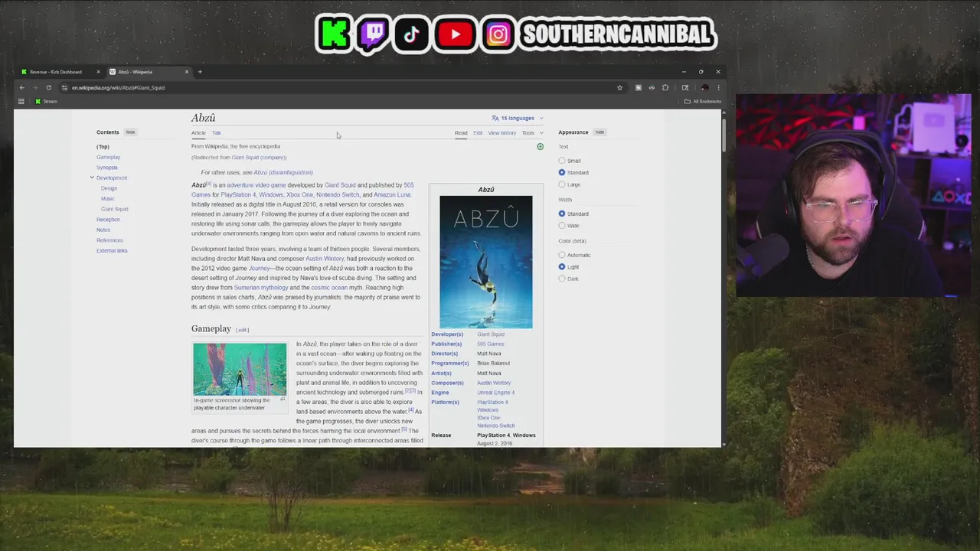Enlarge the in-game screenshot via its corner icon

283,399
